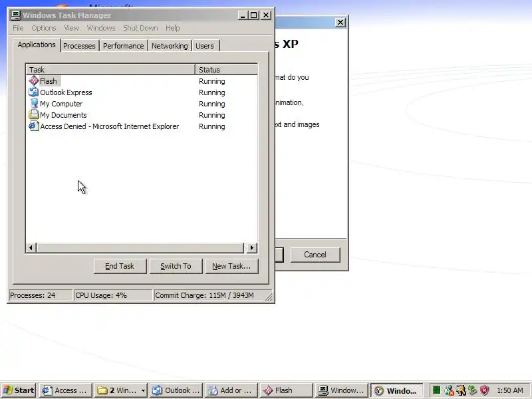The image size is (532, 399).
Task: Click Running status for My Documents
Action: pos(211,115)
